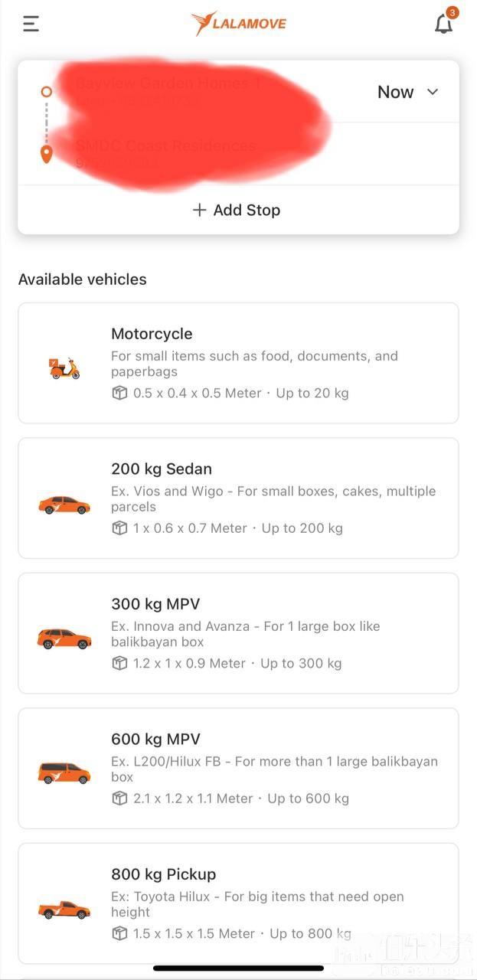Open notifications bell icon
The height and width of the screenshot is (980, 477).
[443, 24]
